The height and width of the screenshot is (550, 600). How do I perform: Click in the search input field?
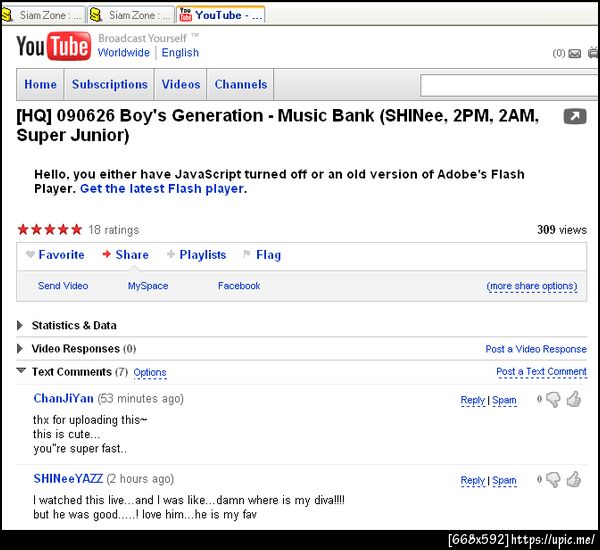509,85
